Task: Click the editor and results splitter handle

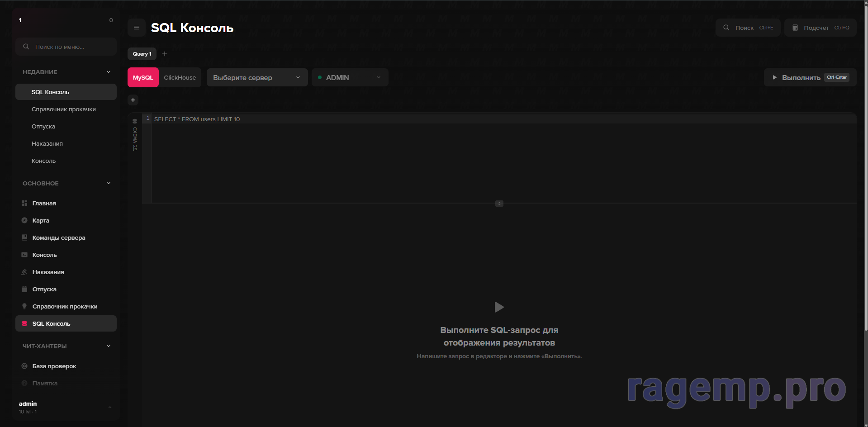Action: [x=499, y=204]
